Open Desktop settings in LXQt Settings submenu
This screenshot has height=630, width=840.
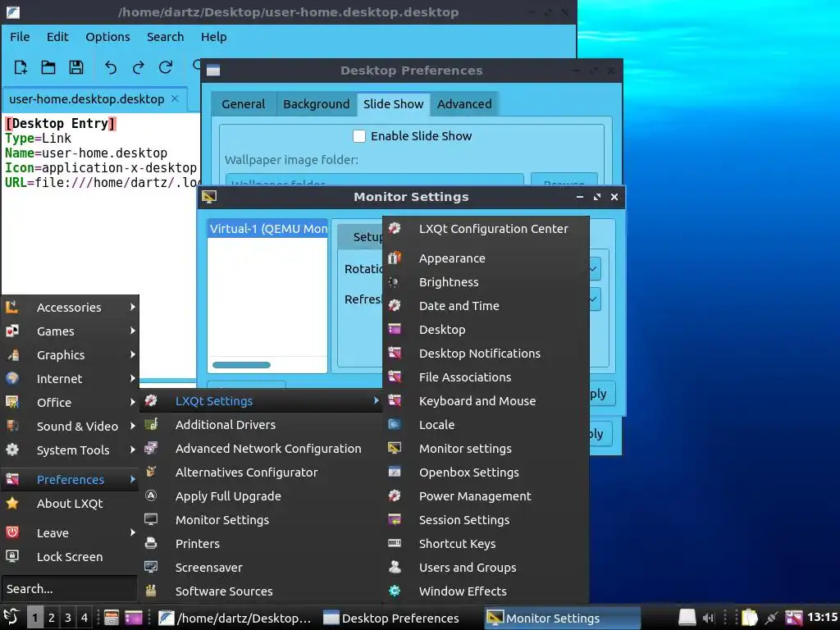486,330
